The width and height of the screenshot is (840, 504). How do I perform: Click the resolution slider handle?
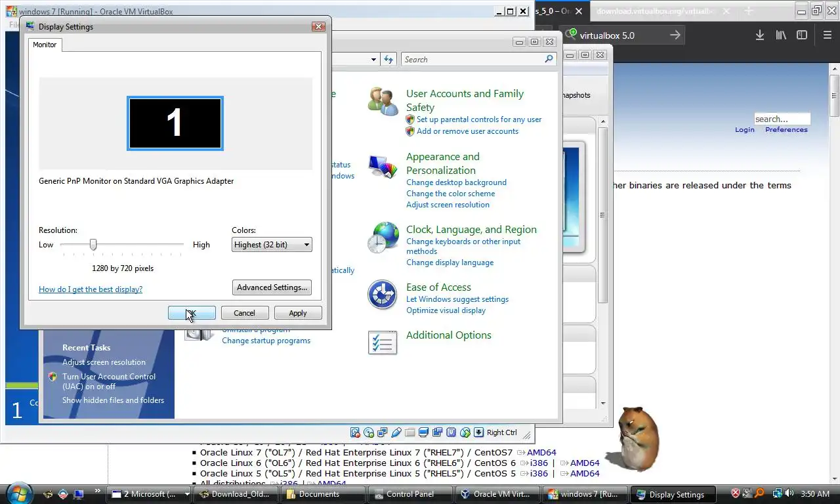(x=93, y=244)
